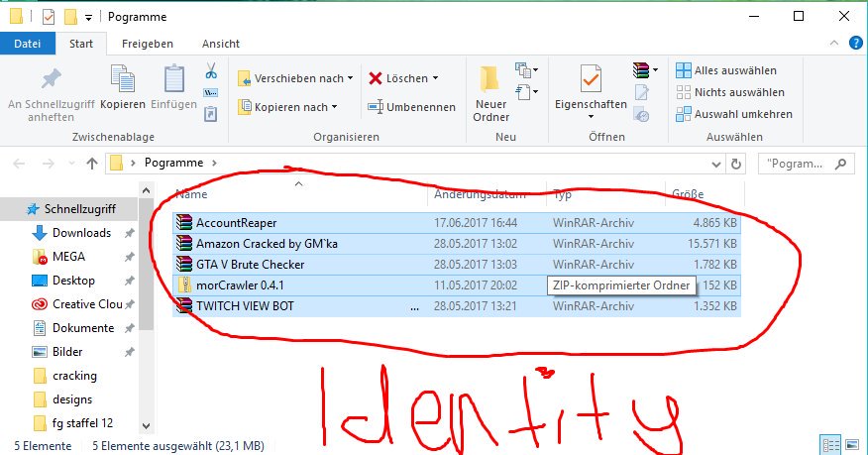Click Auswahl umkehren
The width and height of the screenshot is (868, 455).
pyautogui.click(x=734, y=114)
